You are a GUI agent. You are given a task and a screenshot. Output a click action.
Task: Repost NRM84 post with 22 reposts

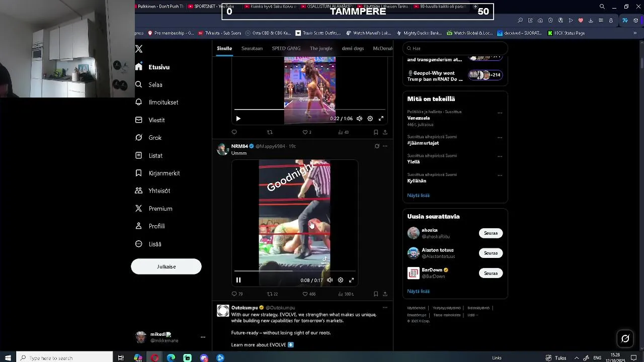tap(272, 294)
